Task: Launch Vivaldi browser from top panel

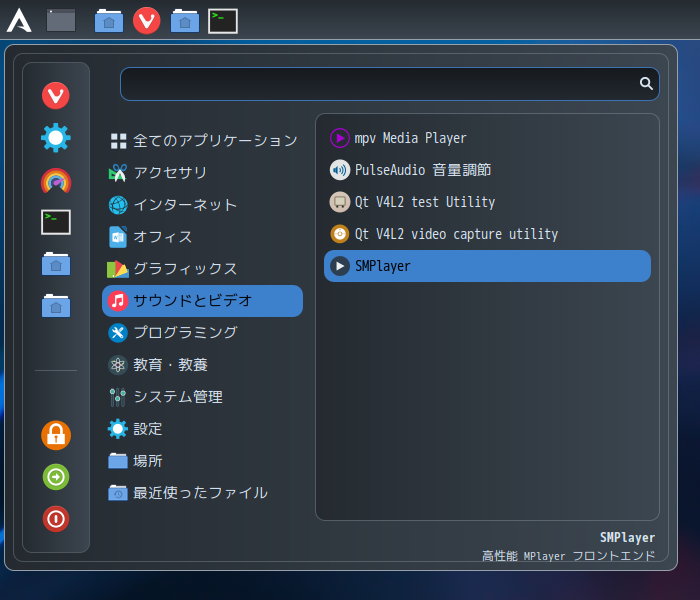Action: (146, 21)
